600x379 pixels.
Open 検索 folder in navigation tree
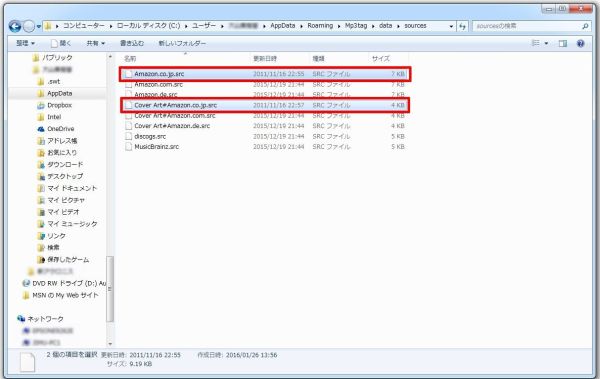tap(53, 248)
